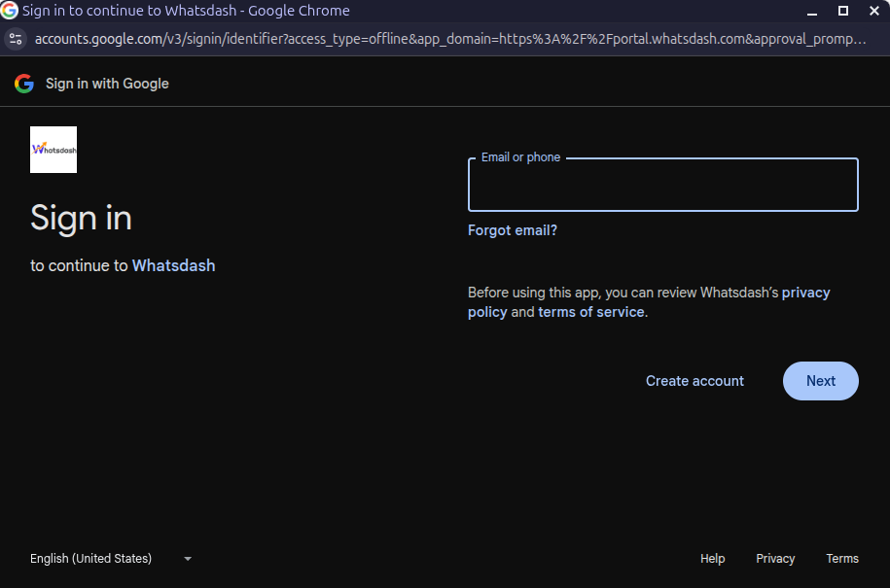Click the Whatsdash logo image
Image resolution: width=890 pixels, height=588 pixels.
pos(53,150)
